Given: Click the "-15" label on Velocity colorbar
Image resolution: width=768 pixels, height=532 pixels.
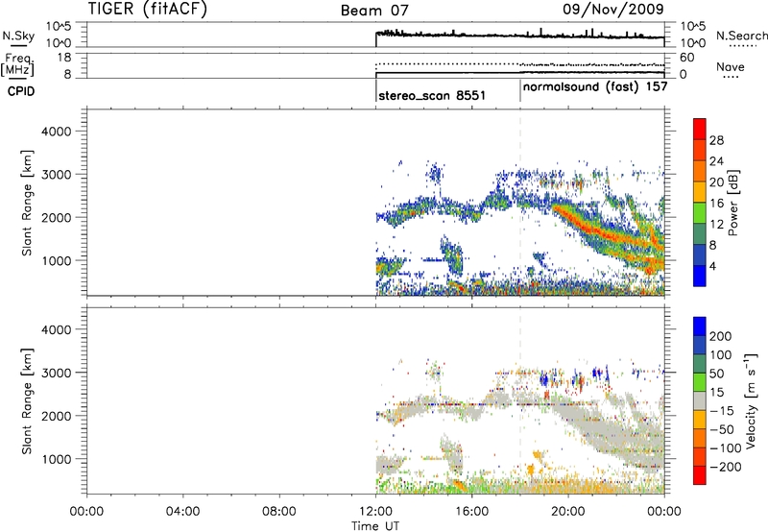Looking at the screenshot, I should coord(722,410).
